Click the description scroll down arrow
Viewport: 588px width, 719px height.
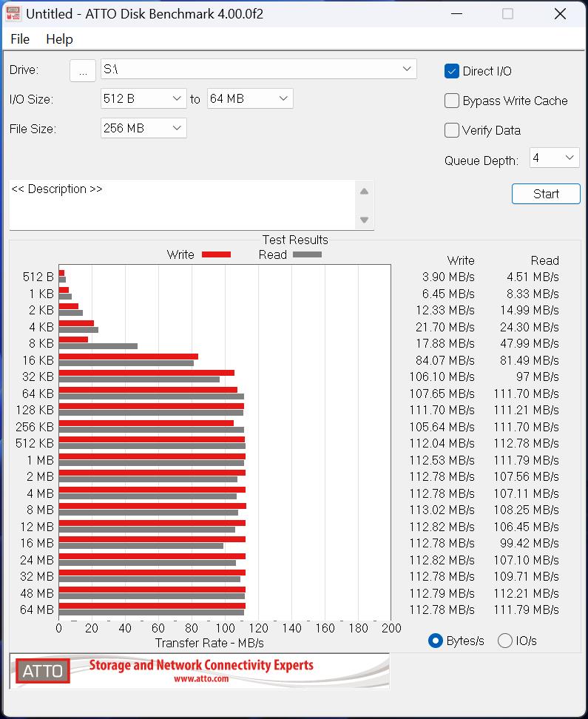[x=364, y=220]
